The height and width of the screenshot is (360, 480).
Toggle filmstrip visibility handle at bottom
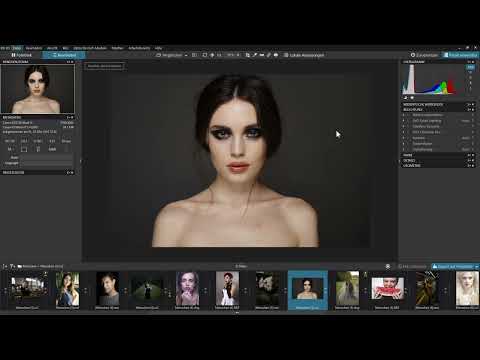pyautogui.click(x=237, y=313)
